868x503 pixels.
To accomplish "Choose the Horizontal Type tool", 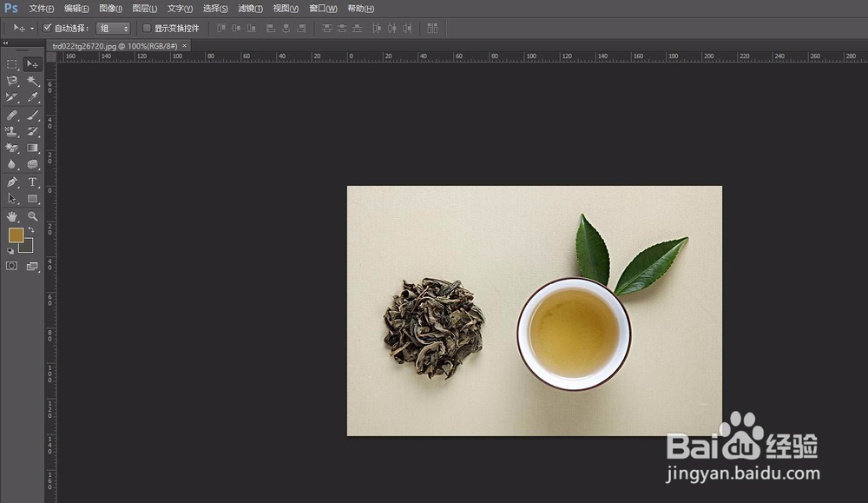I will point(33,180).
